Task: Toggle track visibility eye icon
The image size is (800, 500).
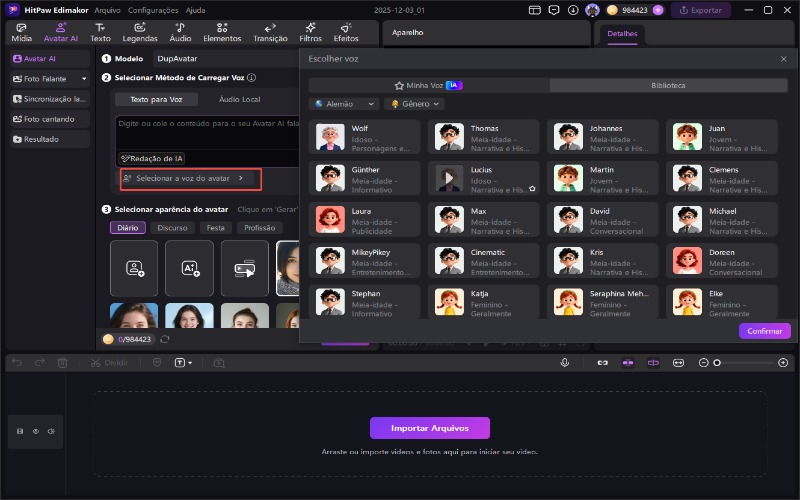Action: pyautogui.click(x=35, y=431)
